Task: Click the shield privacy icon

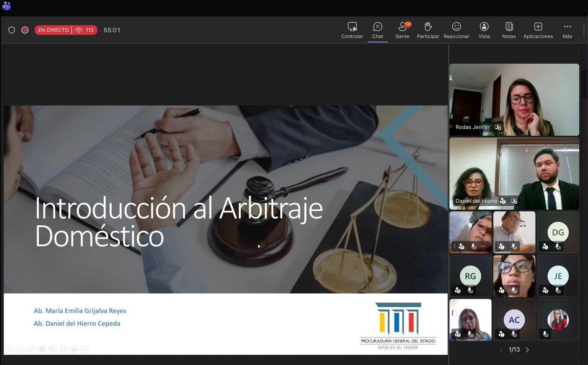Action: pos(12,30)
